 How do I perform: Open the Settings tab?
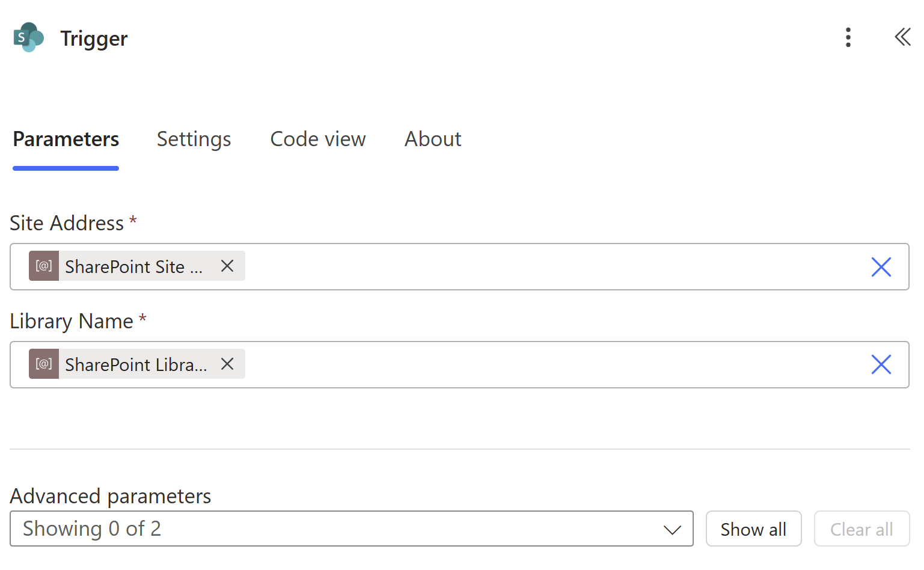(x=194, y=139)
